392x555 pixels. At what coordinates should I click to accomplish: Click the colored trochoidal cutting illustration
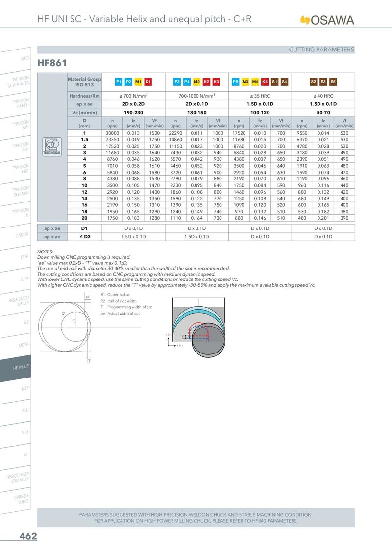[x=196, y=328]
